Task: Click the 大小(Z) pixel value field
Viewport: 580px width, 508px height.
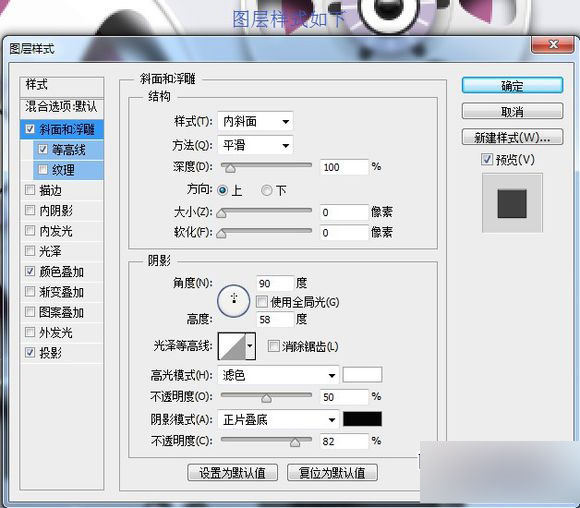Action: click(x=344, y=212)
